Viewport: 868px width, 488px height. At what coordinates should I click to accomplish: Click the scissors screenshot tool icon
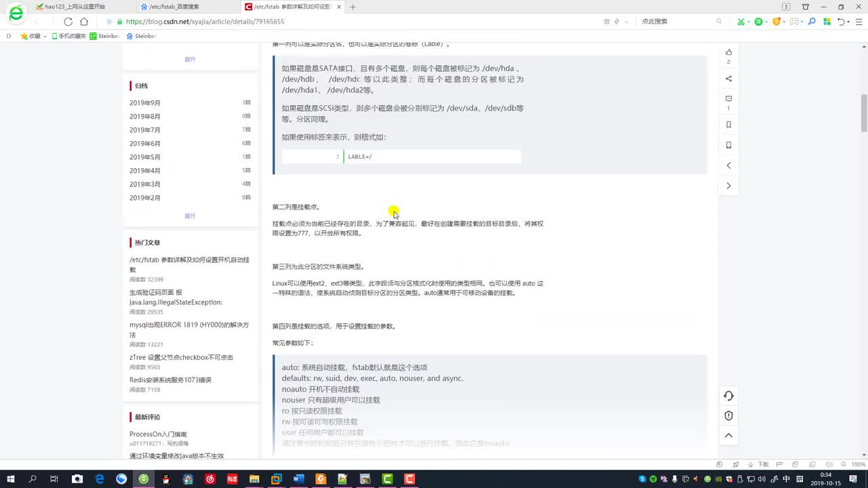[x=742, y=22]
